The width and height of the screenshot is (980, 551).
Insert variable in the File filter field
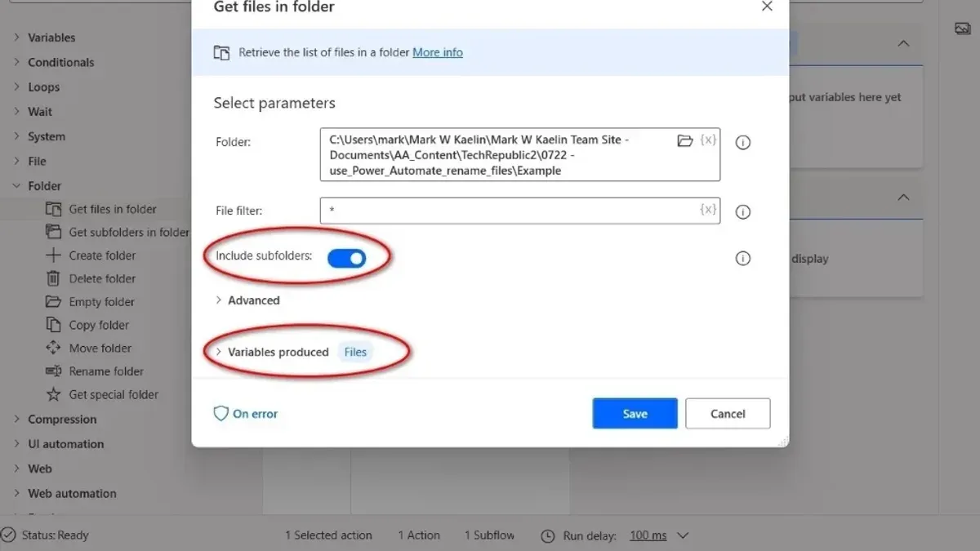tap(708, 210)
